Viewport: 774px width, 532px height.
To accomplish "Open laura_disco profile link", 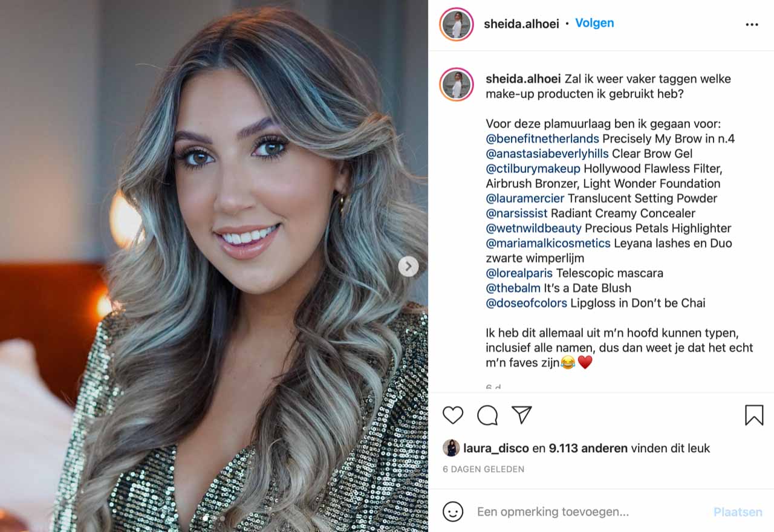I will (x=496, y=448).
